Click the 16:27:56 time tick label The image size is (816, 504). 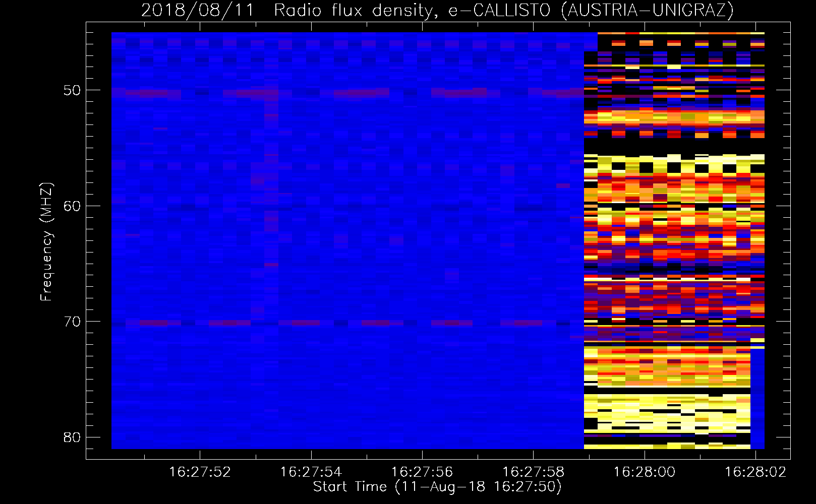422,472
